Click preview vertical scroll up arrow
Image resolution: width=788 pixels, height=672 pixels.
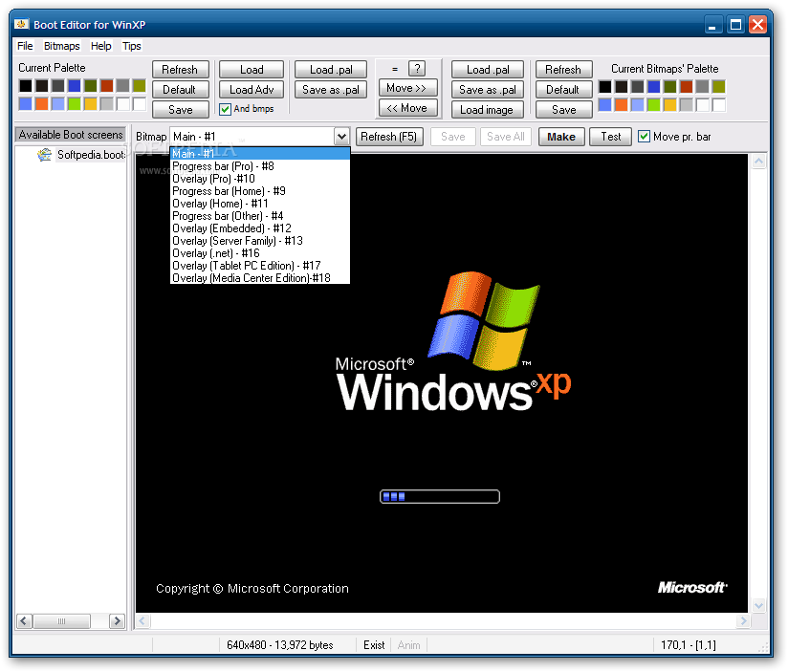click(x=759, y=162)
